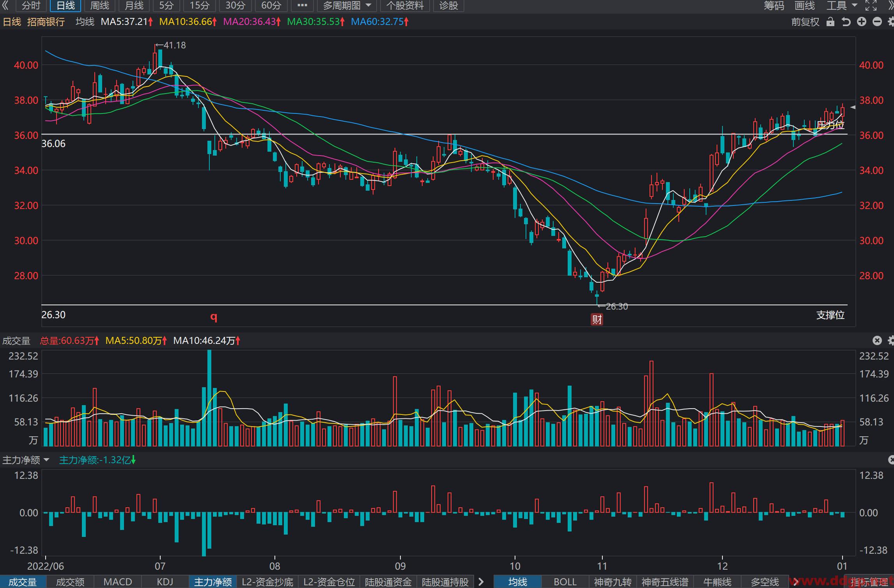
Task: Switch lower panel to MACD
Action: point(118,582)
